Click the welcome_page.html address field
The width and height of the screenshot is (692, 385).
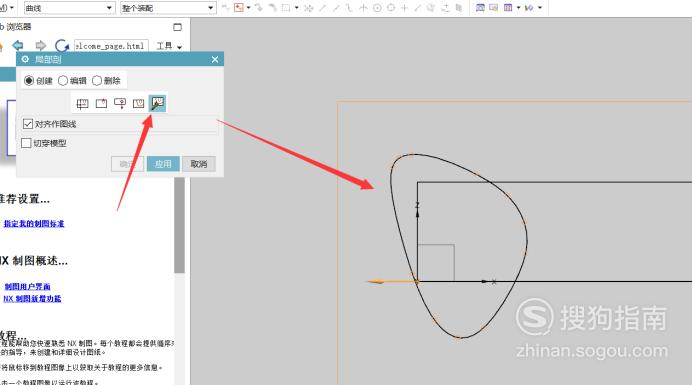click(x=111, y=46)
